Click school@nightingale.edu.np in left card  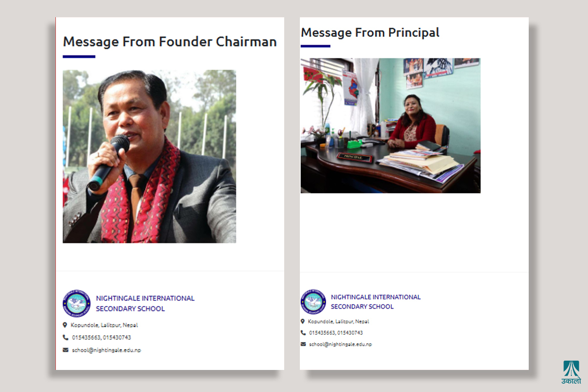tap(106, 350)
